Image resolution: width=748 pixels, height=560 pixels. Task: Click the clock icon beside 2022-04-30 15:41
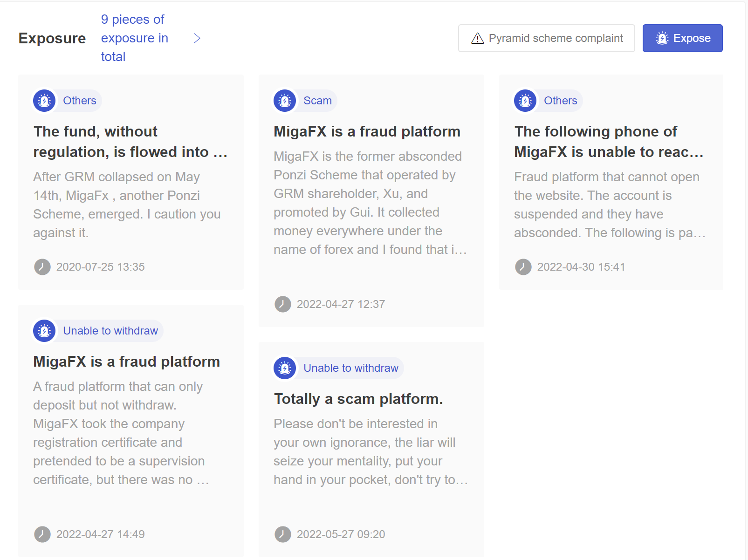coord(523,267)
